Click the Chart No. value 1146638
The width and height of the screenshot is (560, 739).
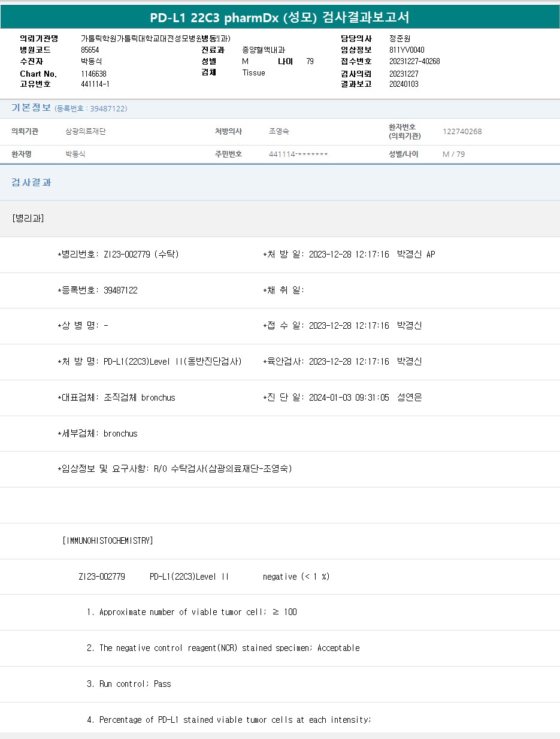point(93,74)
